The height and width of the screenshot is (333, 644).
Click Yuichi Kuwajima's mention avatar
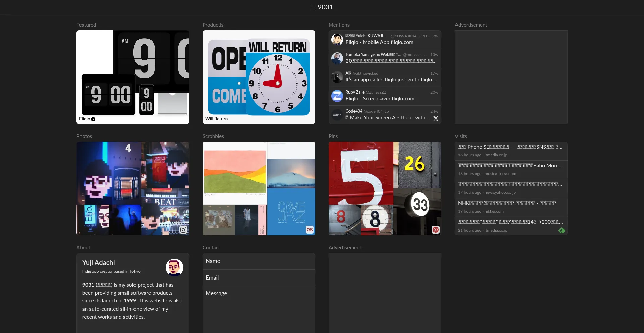[337, 39]
